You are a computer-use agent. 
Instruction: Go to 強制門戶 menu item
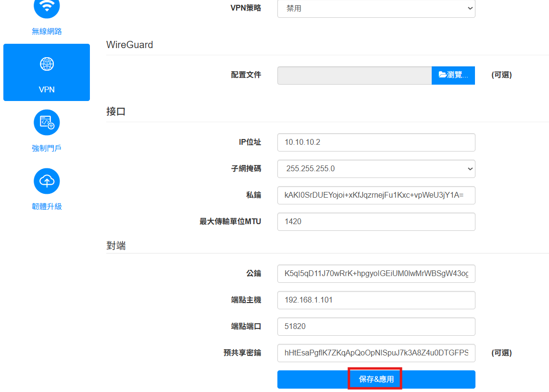47,148
